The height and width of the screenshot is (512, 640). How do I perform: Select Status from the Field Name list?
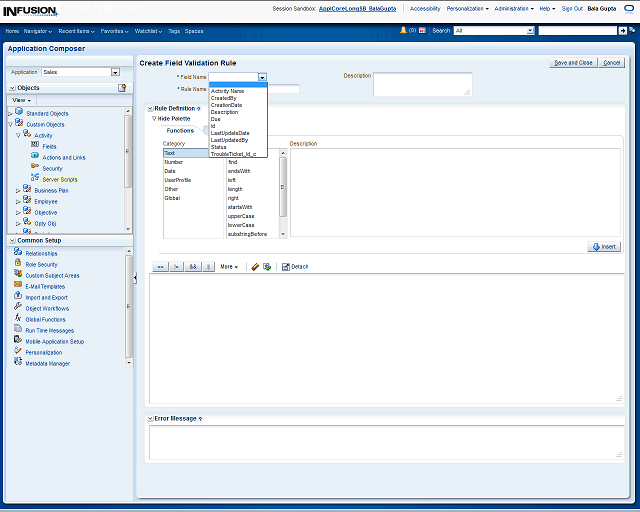point(219,147)
